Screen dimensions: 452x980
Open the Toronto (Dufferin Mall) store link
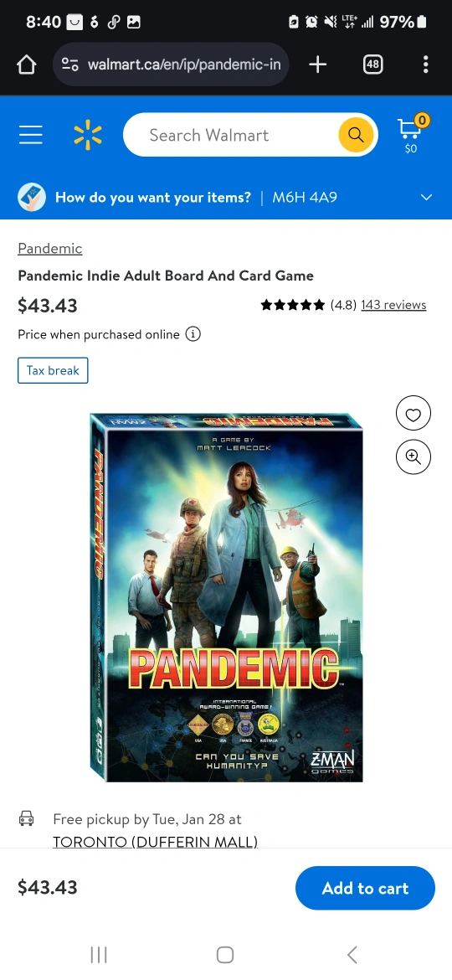(156, 841)
